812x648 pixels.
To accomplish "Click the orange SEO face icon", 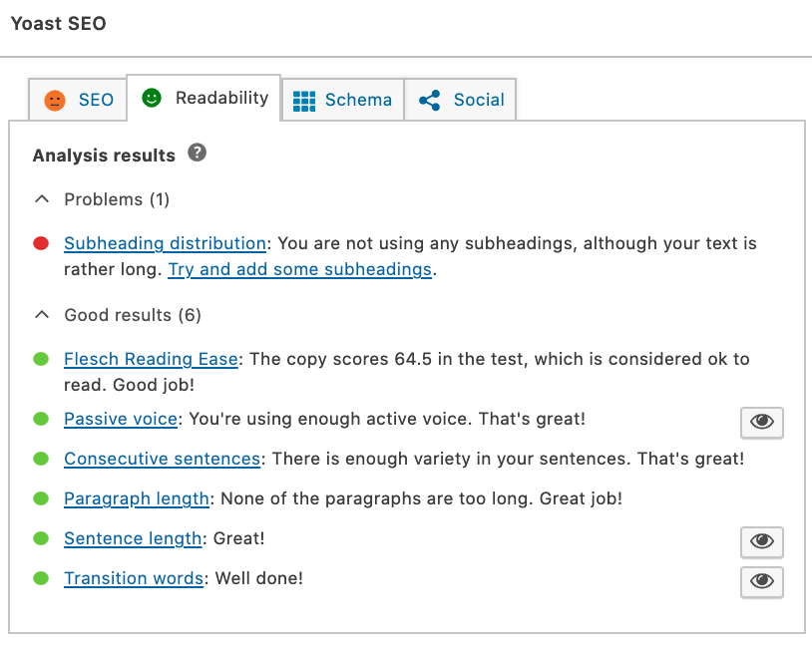I will (55, 101).
